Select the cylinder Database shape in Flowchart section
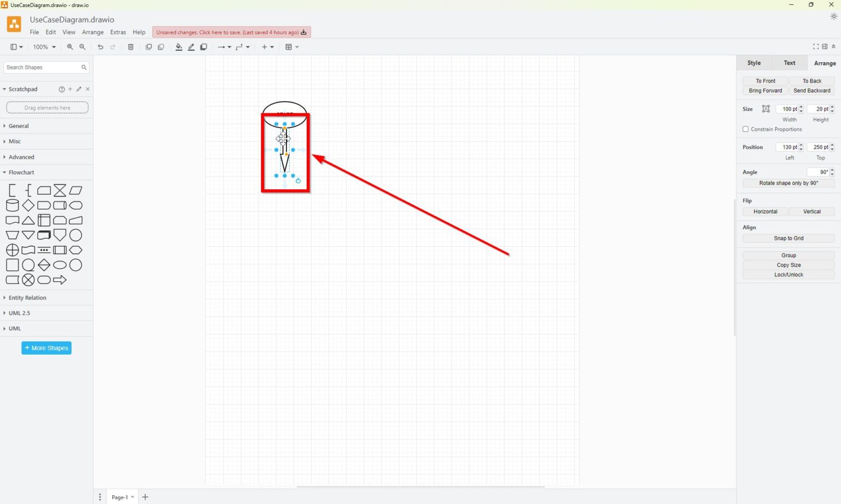The height and width of the screenshot is (504, 841). [12, 205]
